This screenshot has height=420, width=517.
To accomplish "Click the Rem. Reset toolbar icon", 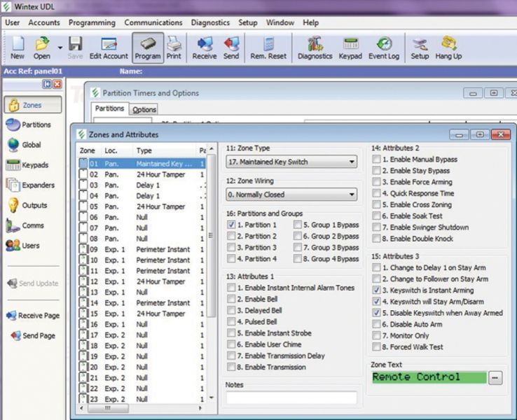I will tap(268, 48).
